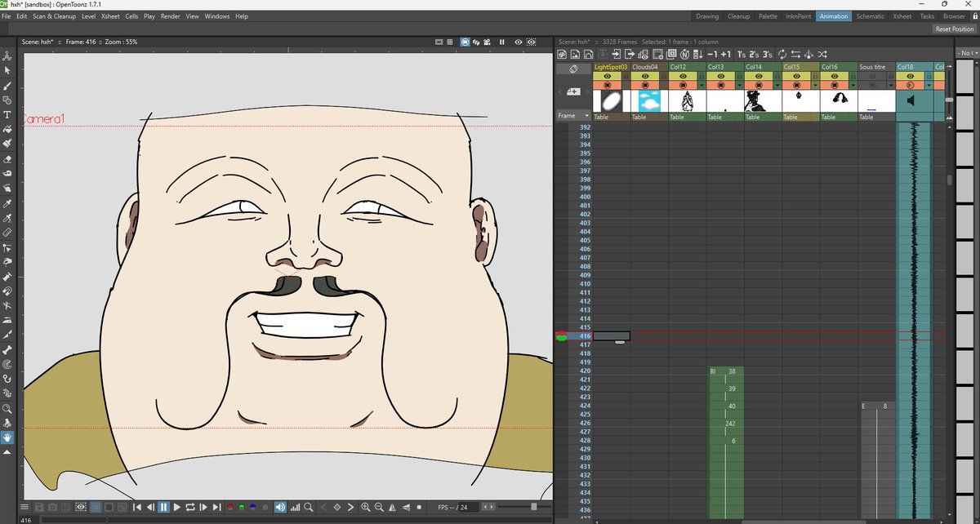
Task: Toggle Col14 preview visibility eye
Action: [759, 75]
